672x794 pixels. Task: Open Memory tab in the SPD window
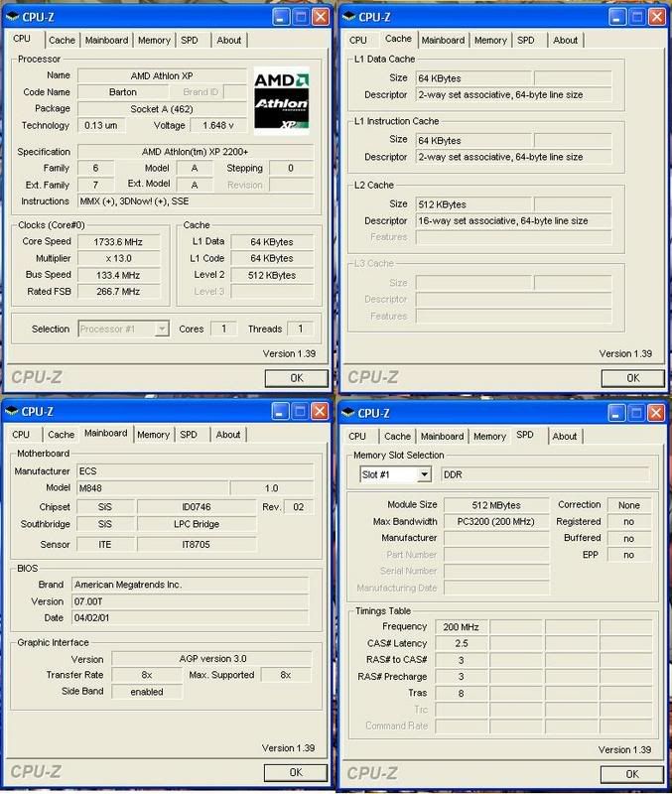tap(489, 436)
